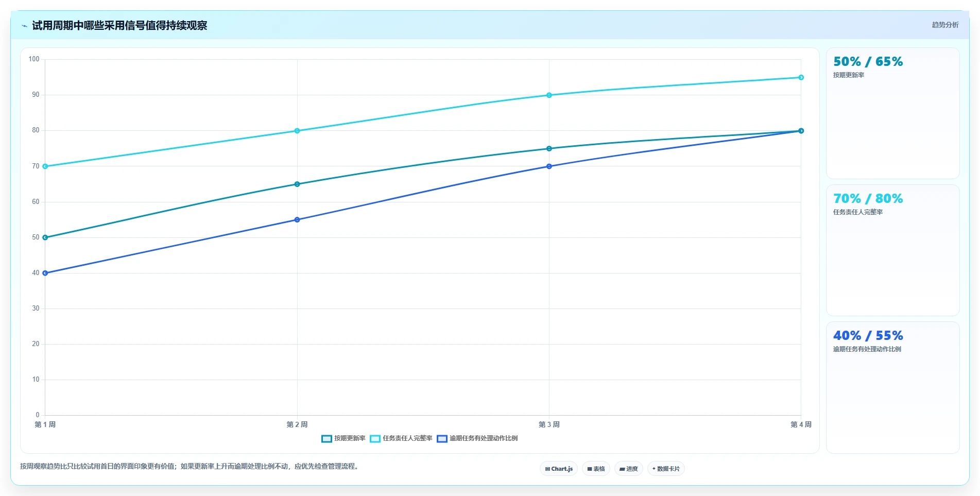
Task: Click the 90 y-axis label
Action: click(36, 95)
